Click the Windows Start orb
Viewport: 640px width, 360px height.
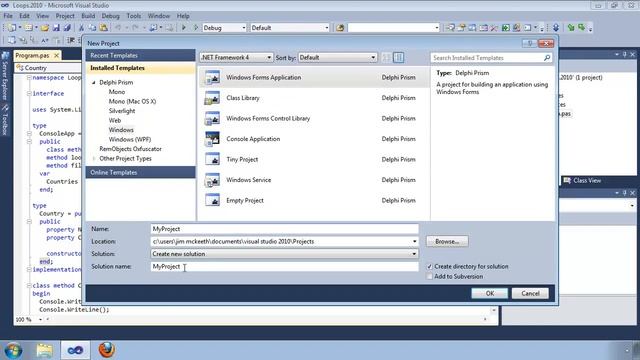[x=13, y=350]
